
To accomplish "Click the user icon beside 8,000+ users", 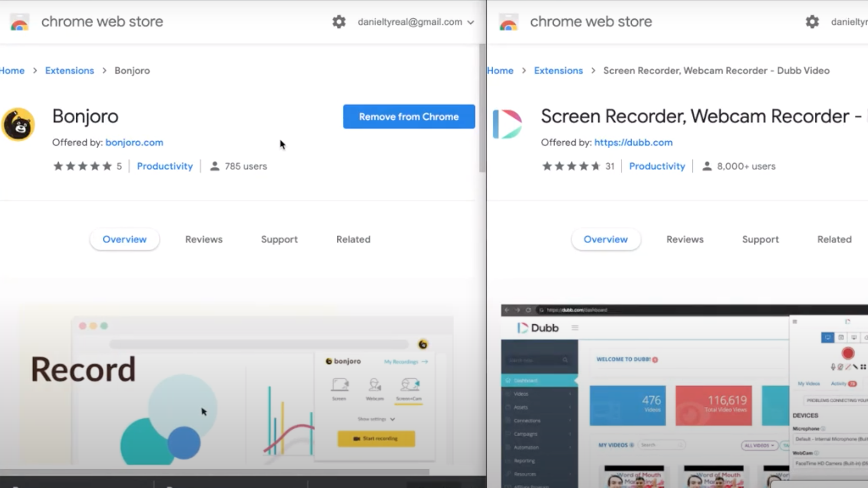I will click(x=707, y=166).
